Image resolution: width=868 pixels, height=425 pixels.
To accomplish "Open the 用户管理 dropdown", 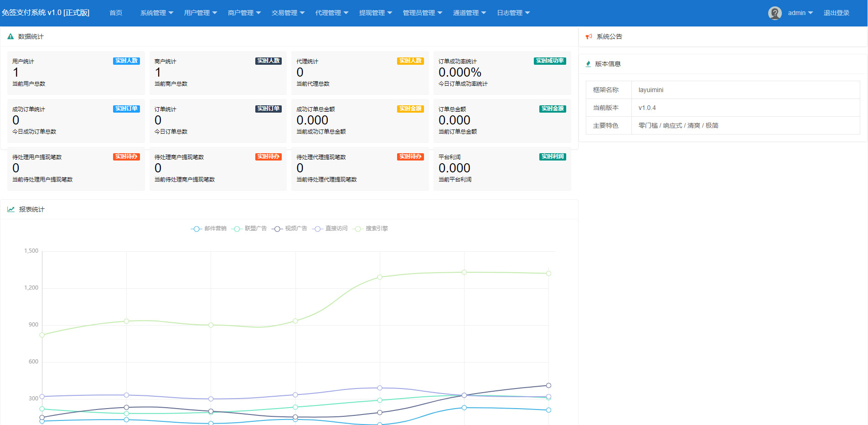I will click(x=200, y=13).
